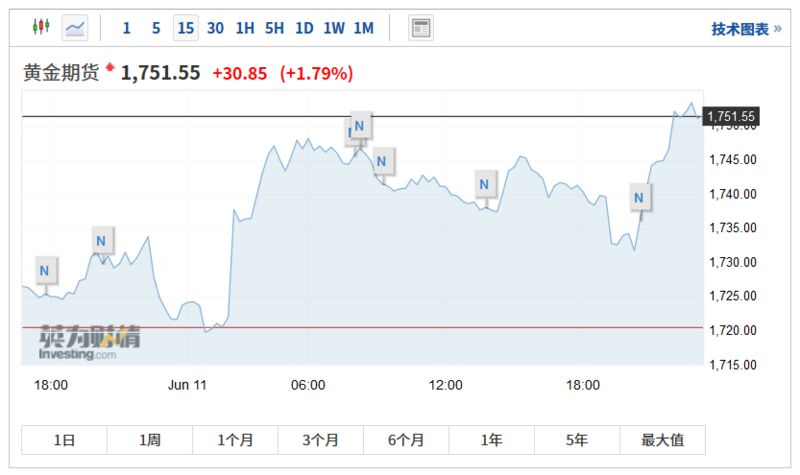Select the 15-minute interval

click(x=185, y=28)
